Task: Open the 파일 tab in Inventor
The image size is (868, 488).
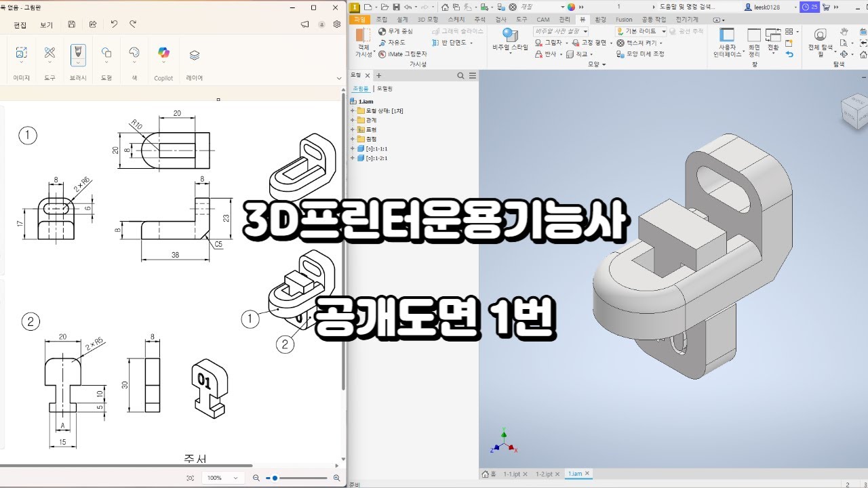Action: point(359,20)
